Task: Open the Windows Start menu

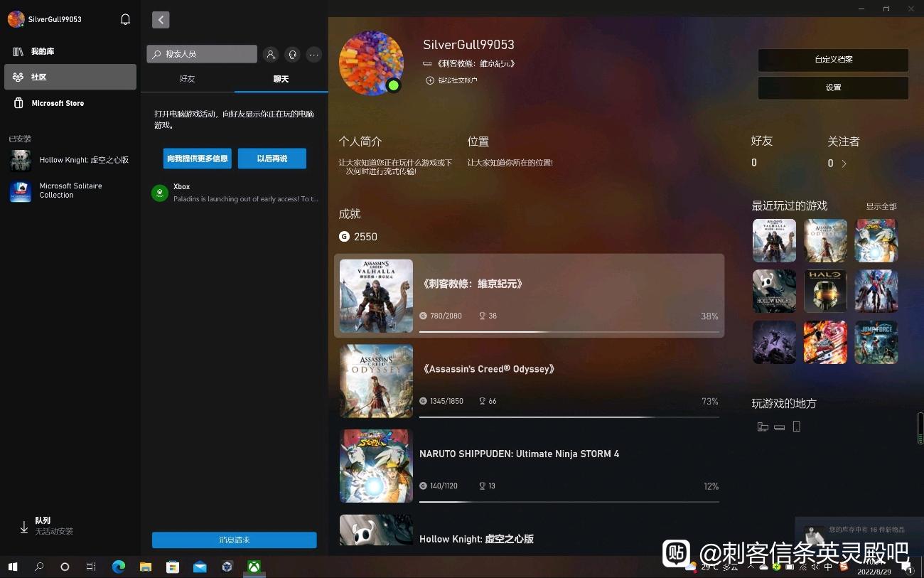Action: click(x=13, y=567)
